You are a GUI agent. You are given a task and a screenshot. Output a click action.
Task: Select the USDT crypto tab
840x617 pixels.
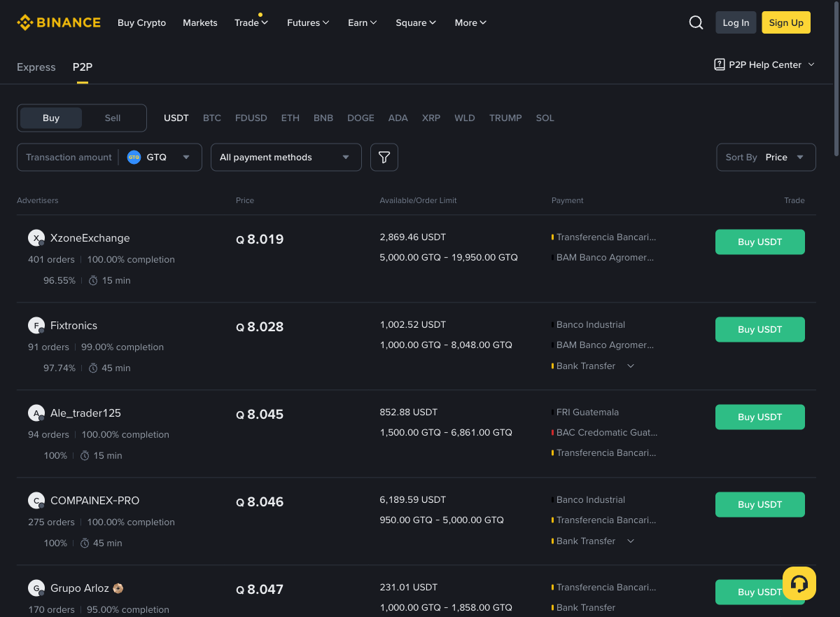click(176, 118)
